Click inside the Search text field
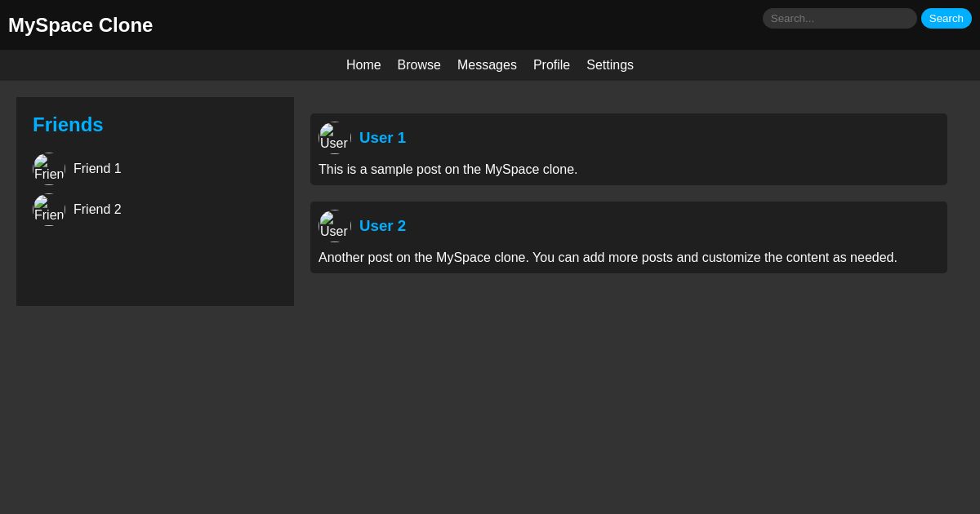The height and width of the screenshot is (514, 980). point(840,18)
